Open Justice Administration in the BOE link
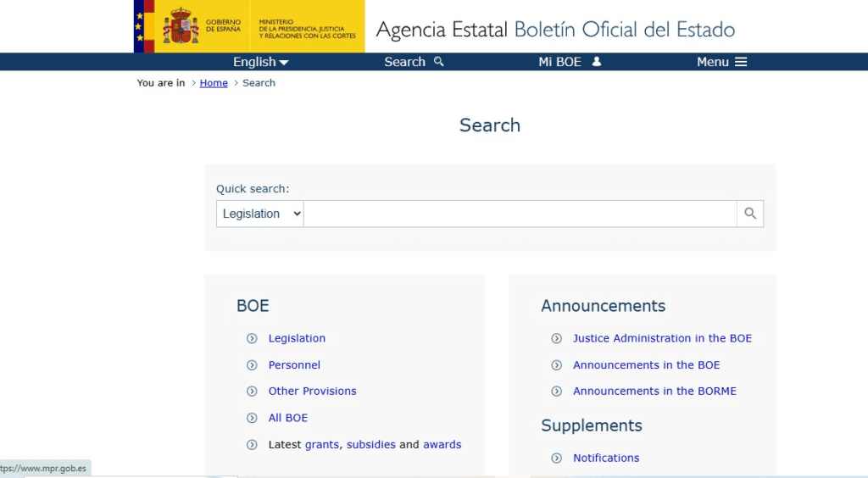Image resolution: width=868 pixels, height=478 pixels. click(662, 338)
